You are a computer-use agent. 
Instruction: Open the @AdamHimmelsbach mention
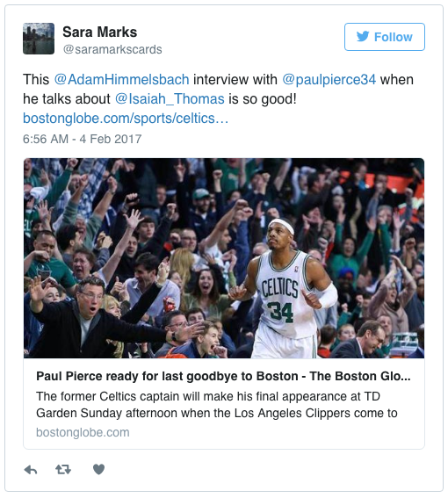point(121,79)
